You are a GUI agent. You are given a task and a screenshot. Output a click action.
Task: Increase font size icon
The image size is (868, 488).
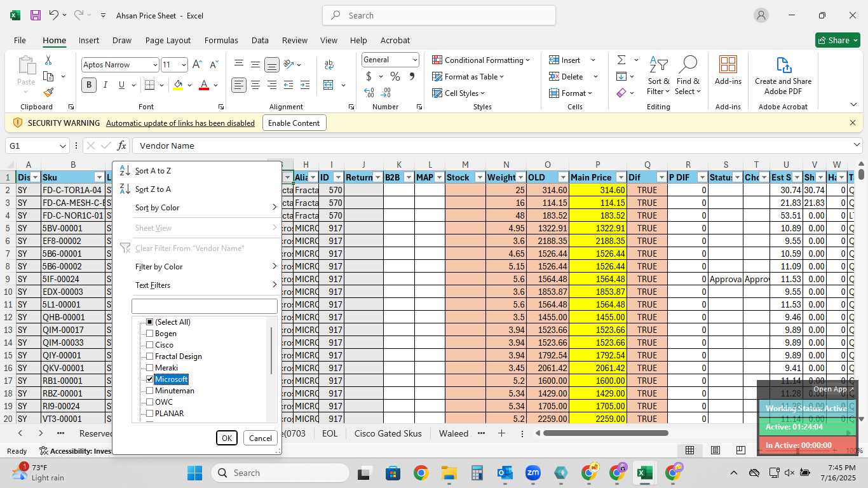click(x=197, y=64)
